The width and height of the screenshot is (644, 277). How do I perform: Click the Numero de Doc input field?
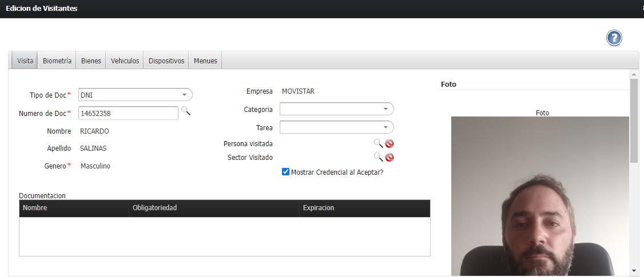[x=128, y=113]
